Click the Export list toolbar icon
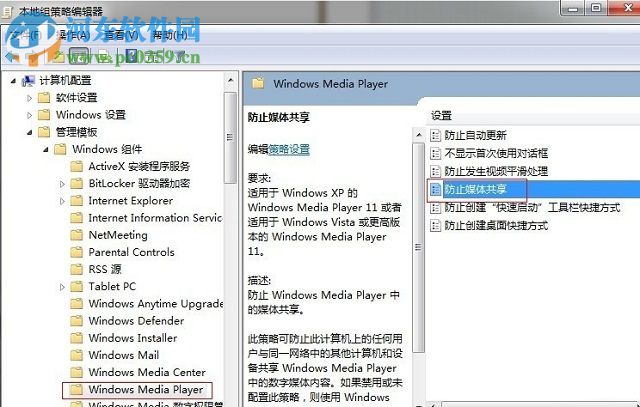This screenshot has height=407, width=640. click(104, 56)
